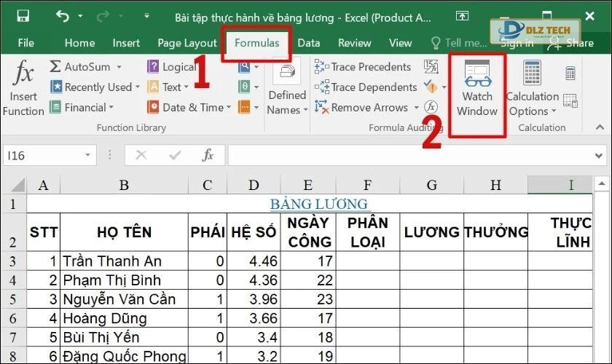Expand the Date & Time functions dropdown

pyautogui.click(x=228, y=108)
